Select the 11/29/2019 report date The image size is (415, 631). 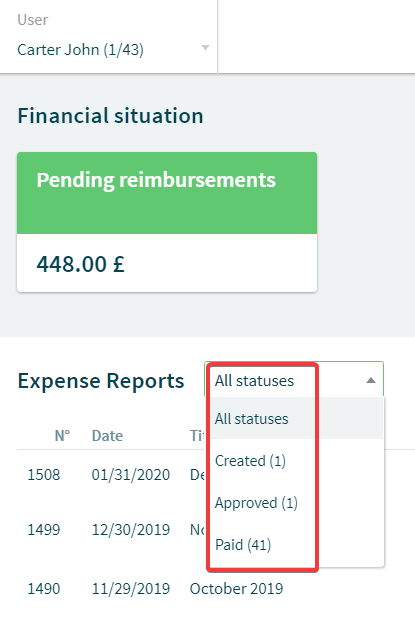tap(131, 588)
